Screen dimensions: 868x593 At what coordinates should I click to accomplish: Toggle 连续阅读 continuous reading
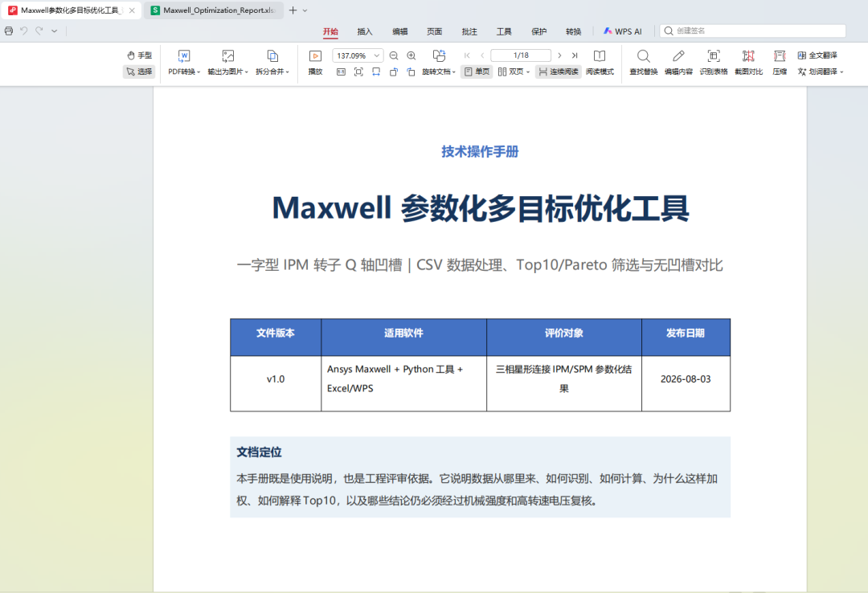(558, 72)
